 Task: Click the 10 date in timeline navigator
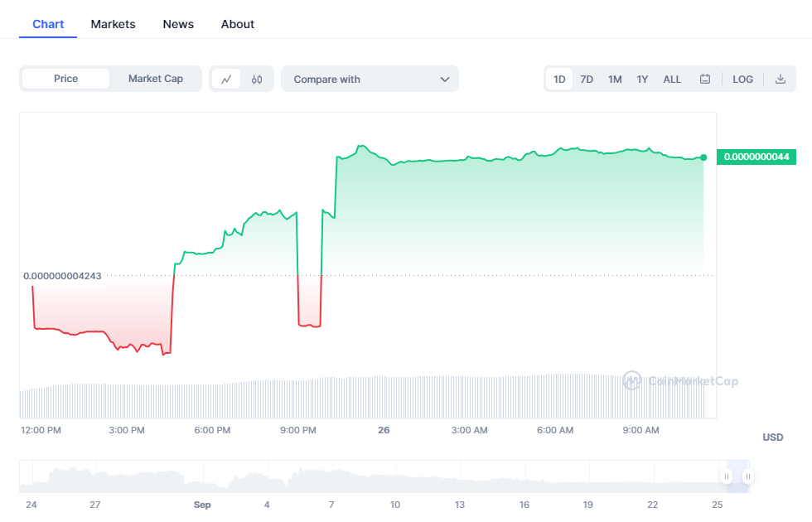[395, 505]
